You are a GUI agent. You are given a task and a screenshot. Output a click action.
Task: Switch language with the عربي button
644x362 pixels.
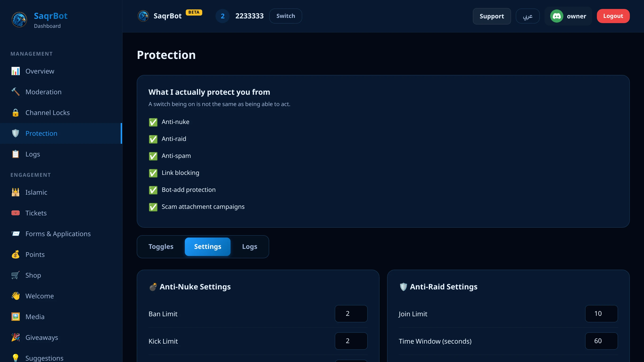(x=528, y=16)
